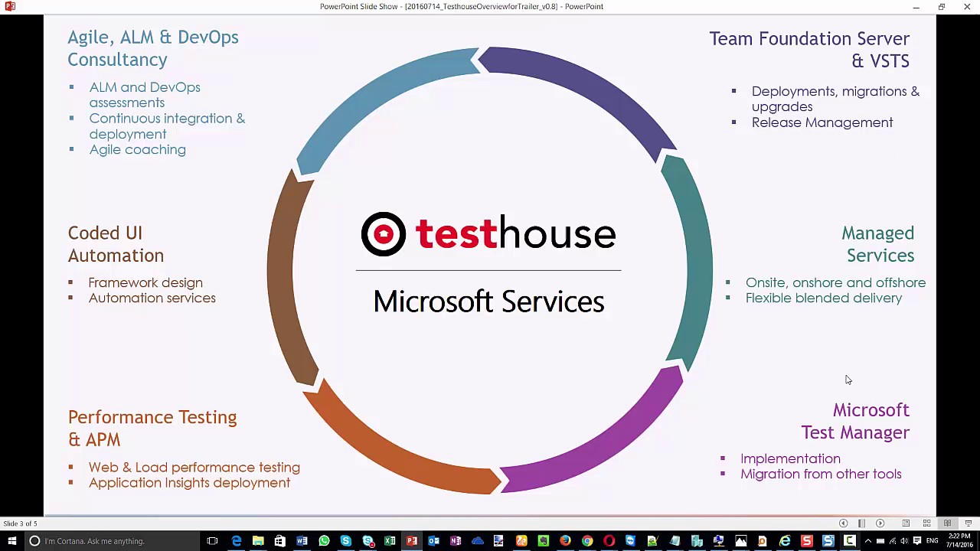Open Camtasia recorder on taskbar
Image resolution: width=980 pixels, height=551 pixels.
coord(849,541)
